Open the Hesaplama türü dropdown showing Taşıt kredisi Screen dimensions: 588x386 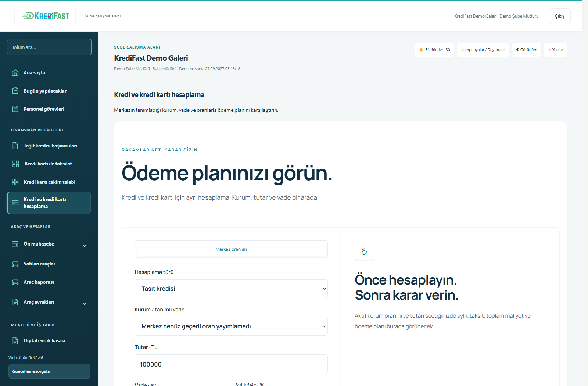click(231, 289)
